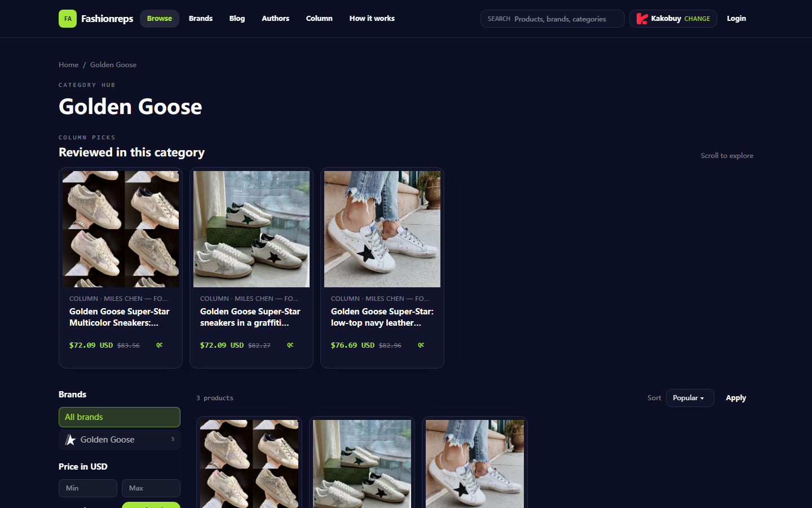
Task: Click the struck-through $82.27 price
Action: coord(259,345)
